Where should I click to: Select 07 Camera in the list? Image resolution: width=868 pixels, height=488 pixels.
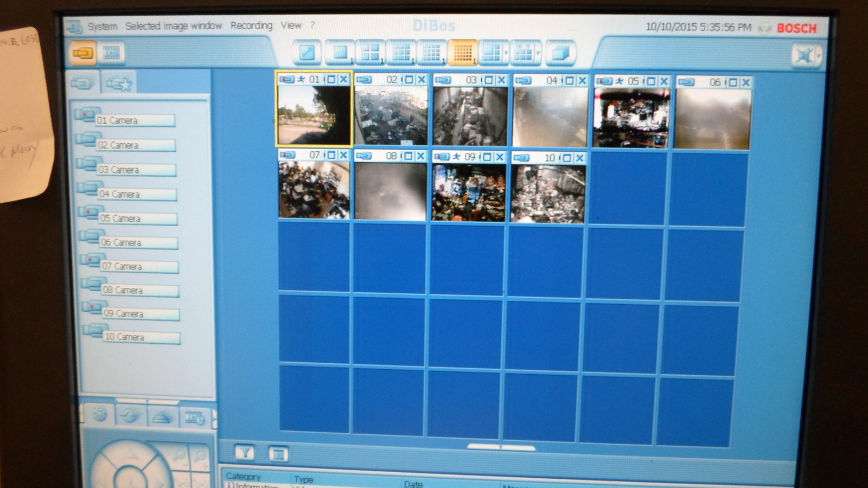(139, 266)
